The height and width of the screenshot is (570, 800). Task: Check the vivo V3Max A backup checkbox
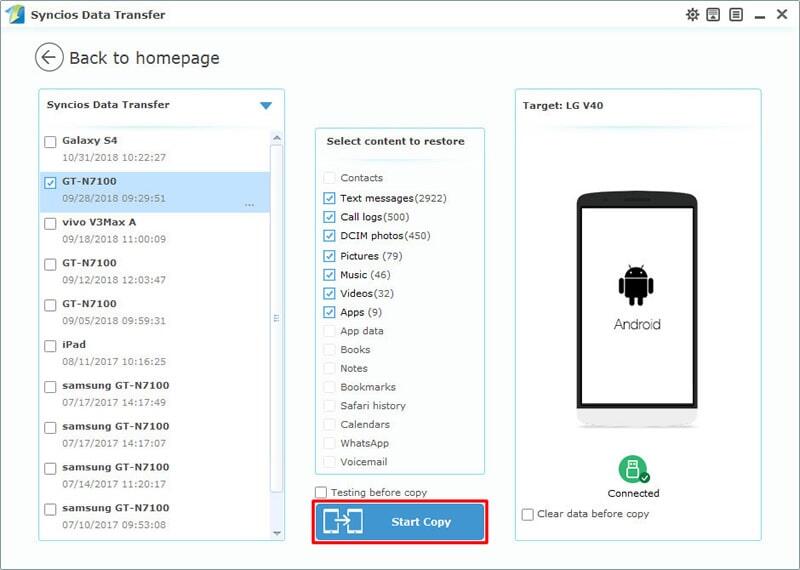[50, 224]
